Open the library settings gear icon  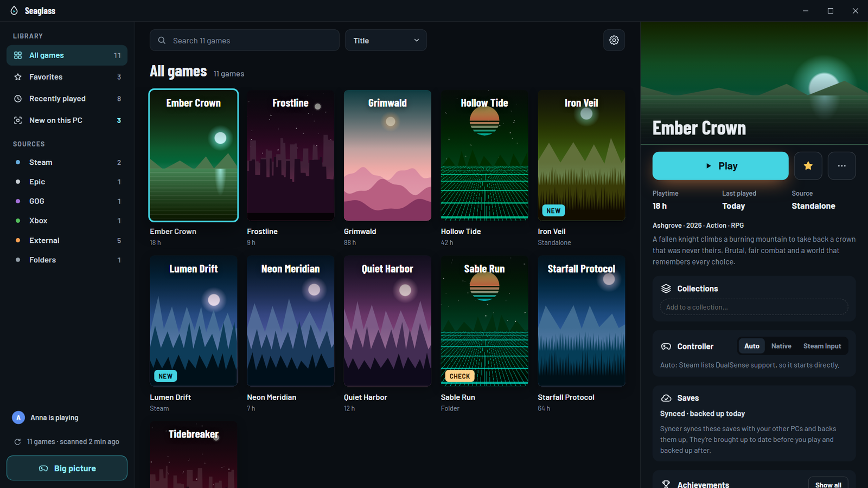[614, 40]
